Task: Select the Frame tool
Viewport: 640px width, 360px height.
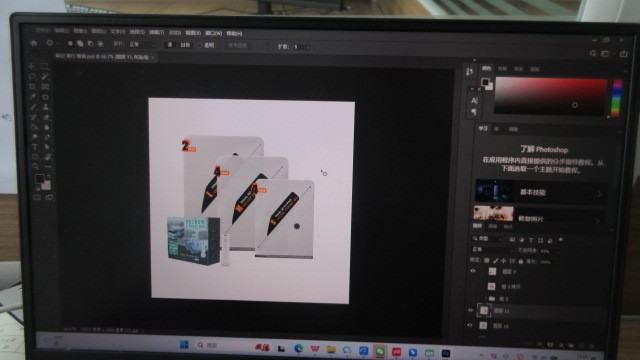Action: click(46, 87)
